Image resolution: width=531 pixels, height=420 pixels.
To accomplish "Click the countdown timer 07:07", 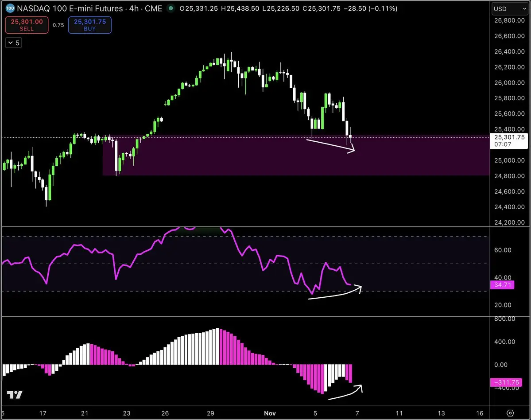I will pos(503,144).
